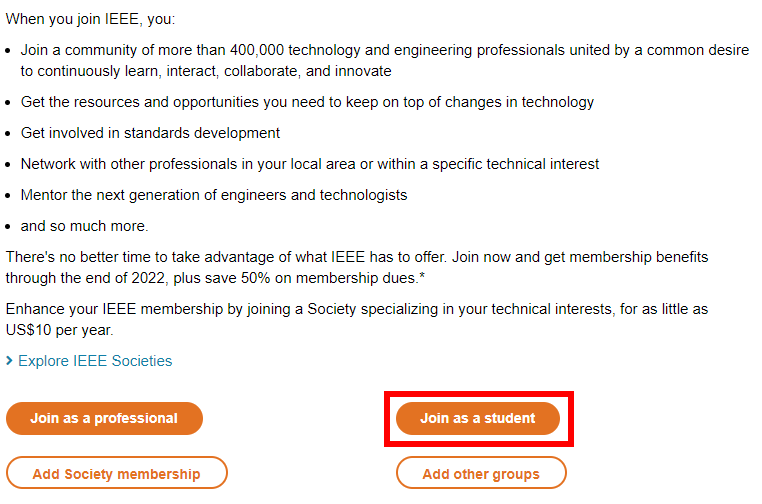Click the "Join a community of more than 400,000" line
The height and width of the screenshot is (504, 762).
pyautogui.click(x=384, y=50)
